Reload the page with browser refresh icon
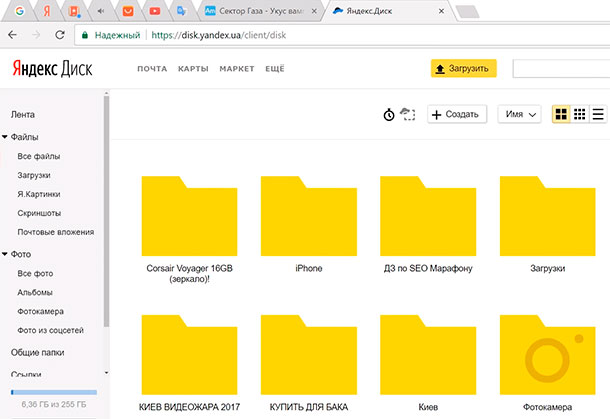 click(x=59, y=35)
